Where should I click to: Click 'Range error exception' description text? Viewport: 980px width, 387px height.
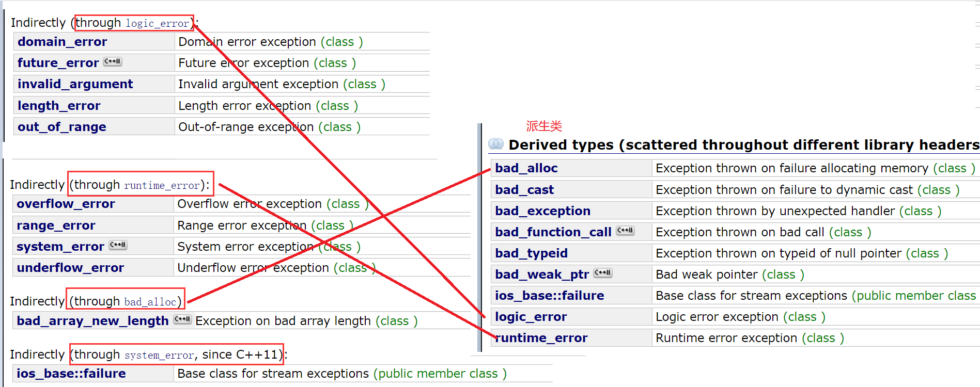pyautogui.click(x=242, y=225)
